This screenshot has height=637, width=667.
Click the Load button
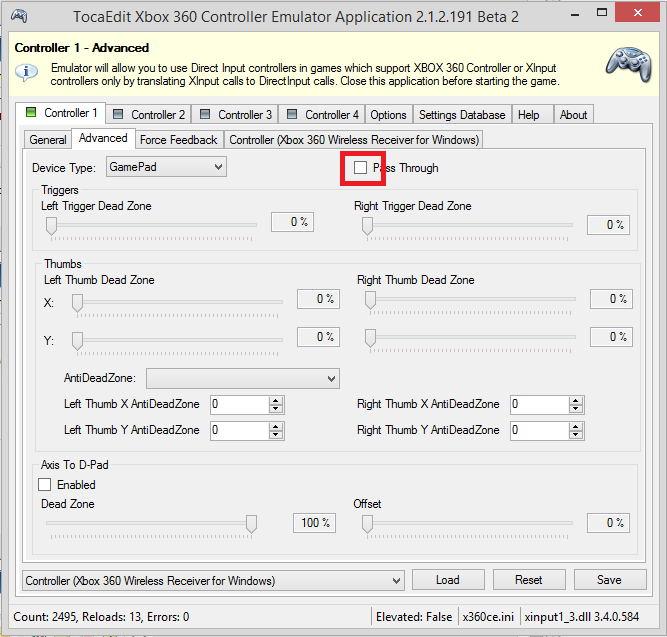448,580
